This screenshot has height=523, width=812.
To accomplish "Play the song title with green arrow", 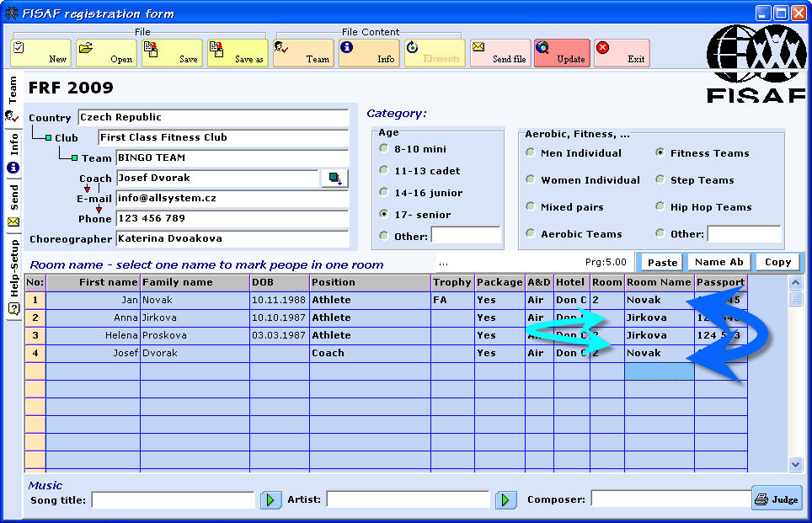I will (x=270, y=499).
